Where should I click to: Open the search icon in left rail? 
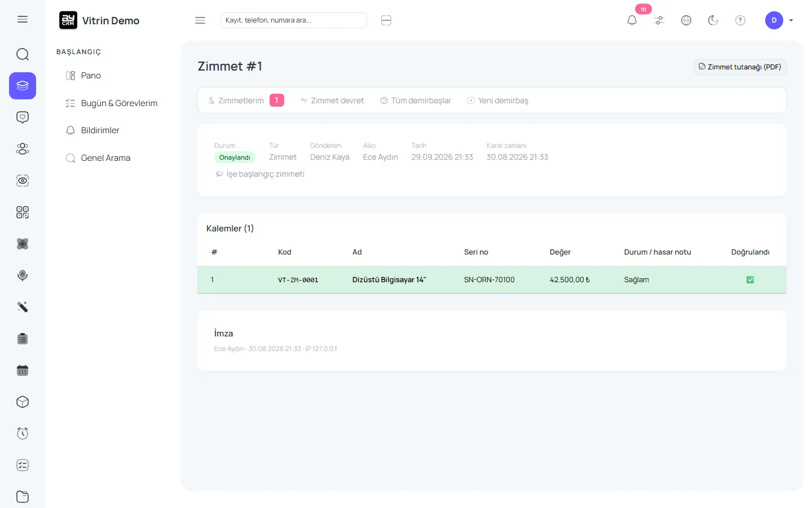click(23, 54)
